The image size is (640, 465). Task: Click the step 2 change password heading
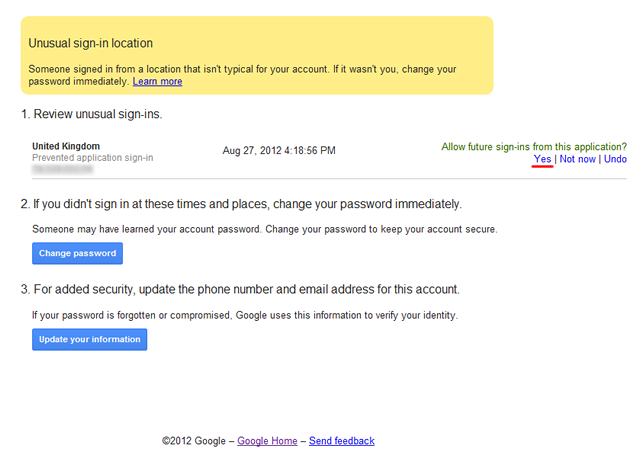pyautogui.click(x=241, y=204)
